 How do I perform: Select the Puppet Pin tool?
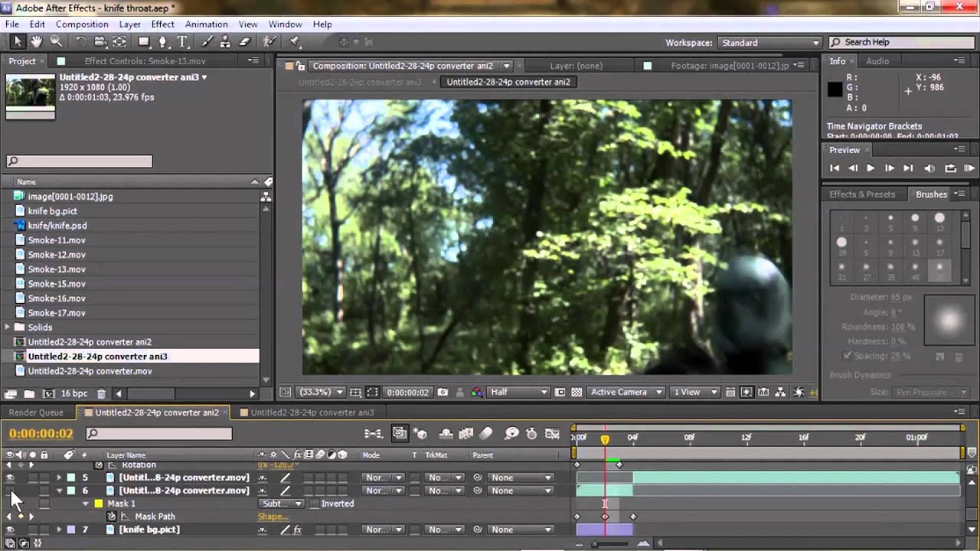click(x=294, y=42)
